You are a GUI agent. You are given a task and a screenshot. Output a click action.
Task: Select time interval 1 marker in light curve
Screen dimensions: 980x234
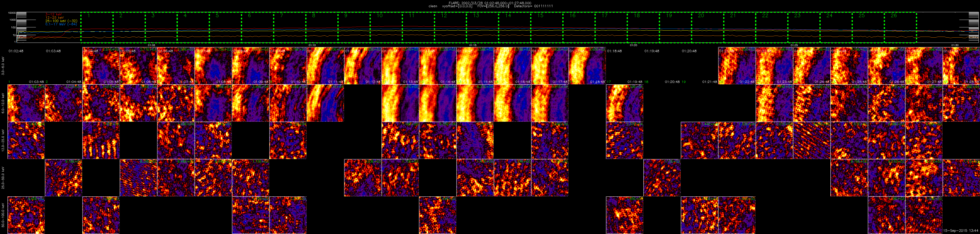(89, 16)
